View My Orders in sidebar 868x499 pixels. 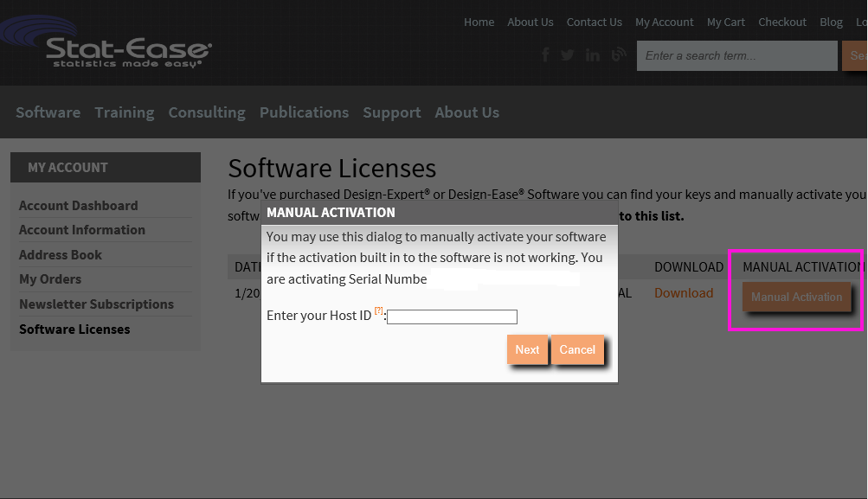pos(50,278)
